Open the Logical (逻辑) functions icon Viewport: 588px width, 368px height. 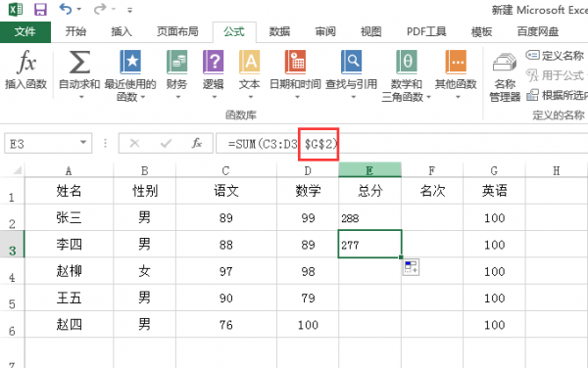tap(213, 62)
